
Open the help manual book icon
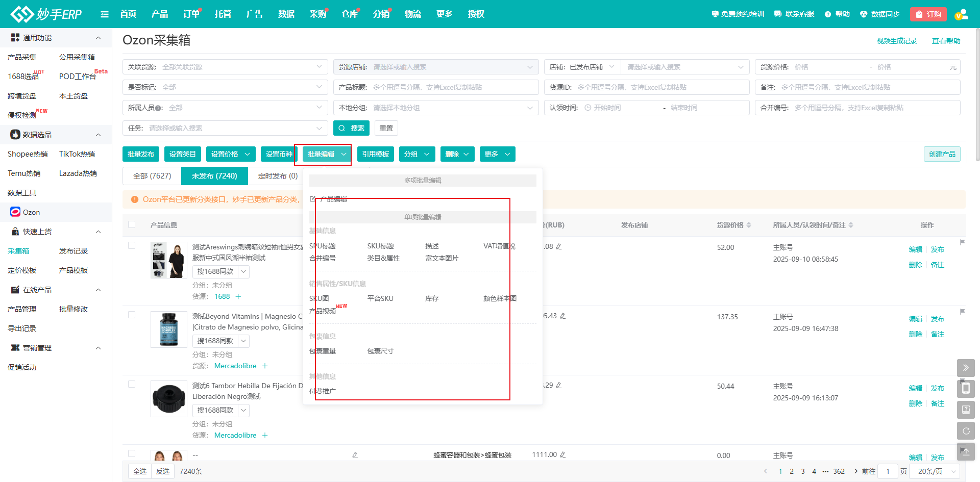pyautogui.click(x=966, y=410)
